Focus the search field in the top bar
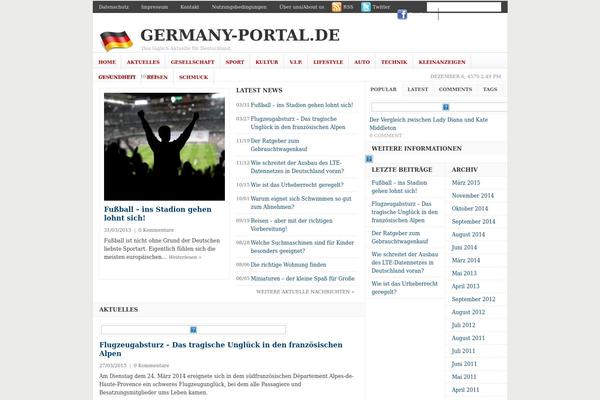Screen dimensions: 600x400 pyautogui.click(x=464, y=7)
